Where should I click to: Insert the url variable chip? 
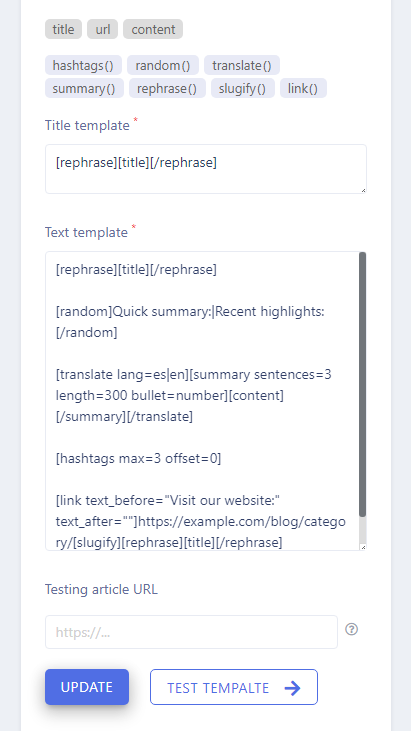(x=103, y=29)
